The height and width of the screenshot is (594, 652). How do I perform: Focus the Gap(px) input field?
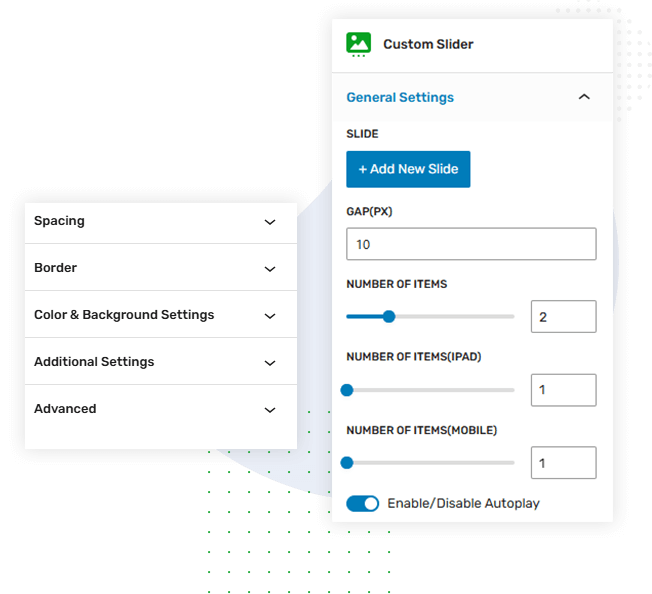(471, 244)
